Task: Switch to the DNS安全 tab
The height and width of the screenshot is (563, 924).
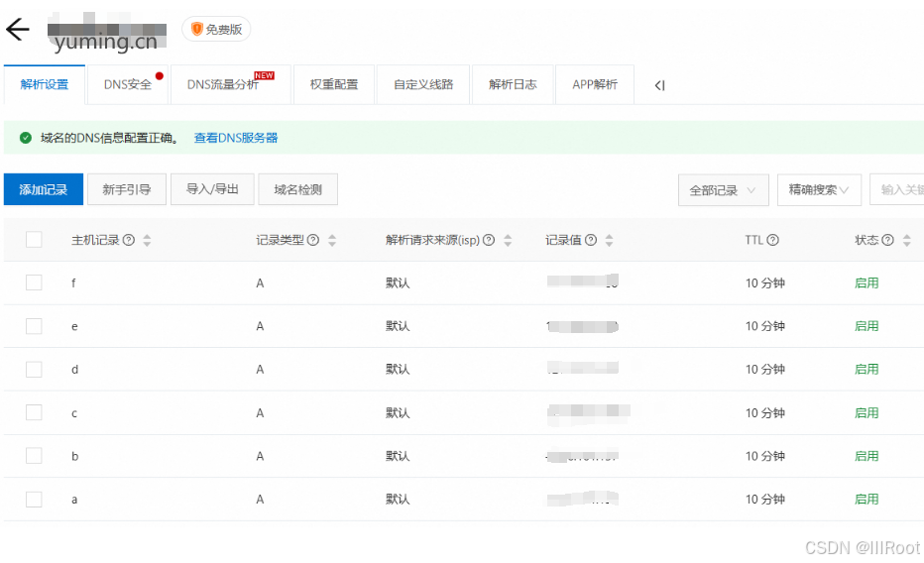Action: click(x=128, y=85)
